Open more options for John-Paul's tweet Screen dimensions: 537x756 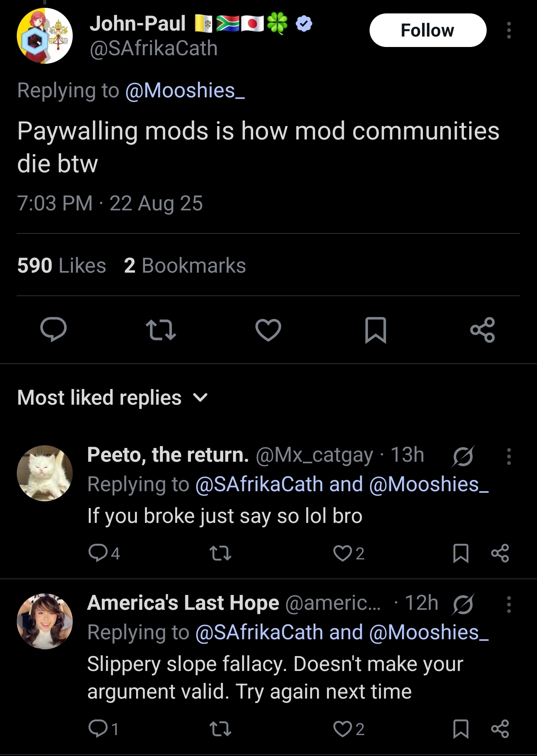(x=509, y=30)
